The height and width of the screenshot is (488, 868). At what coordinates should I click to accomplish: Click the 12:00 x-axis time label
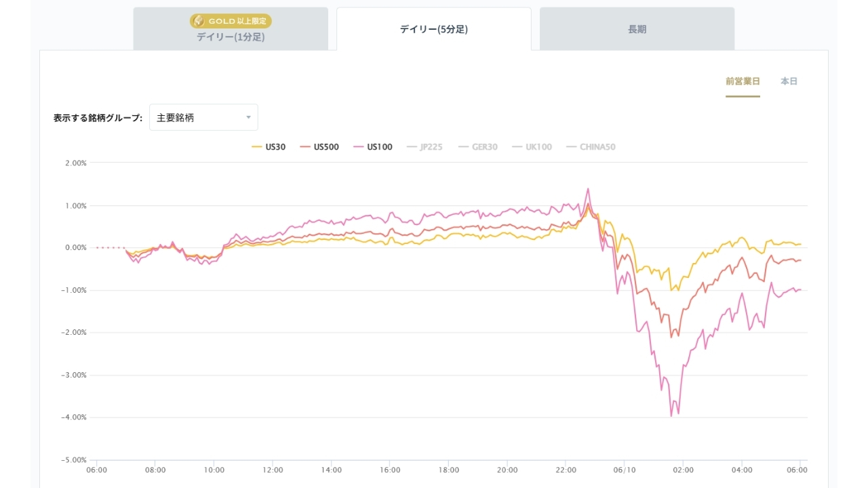point(273,470)
